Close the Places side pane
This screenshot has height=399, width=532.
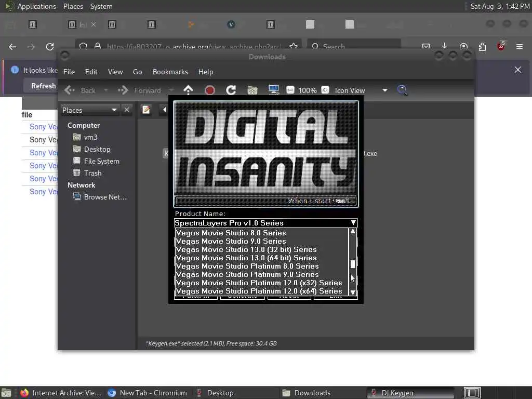pyautogui.click(x=127, y=110)
